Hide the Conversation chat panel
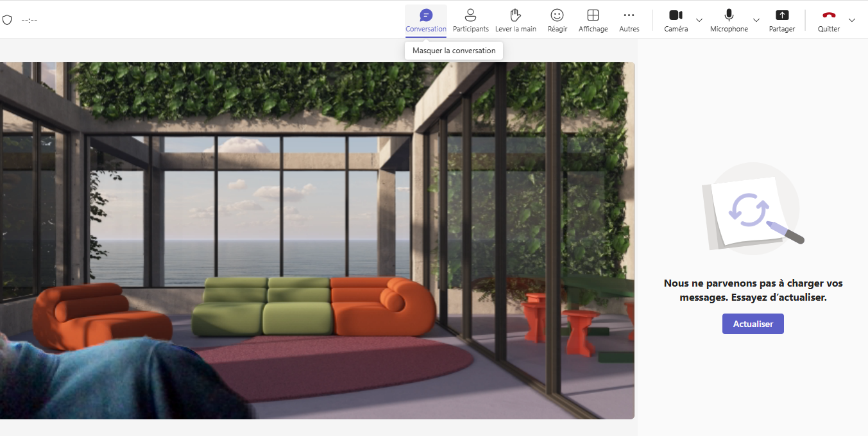Screen dimensions: 868x436 pyautogui.click(x=426, y=21)
